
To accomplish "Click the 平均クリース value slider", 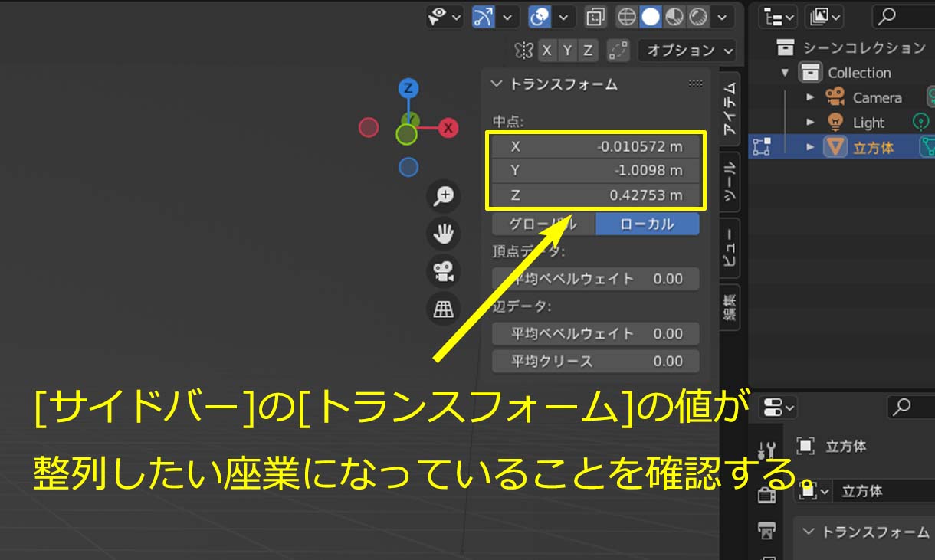I will [x=595, y=361].
